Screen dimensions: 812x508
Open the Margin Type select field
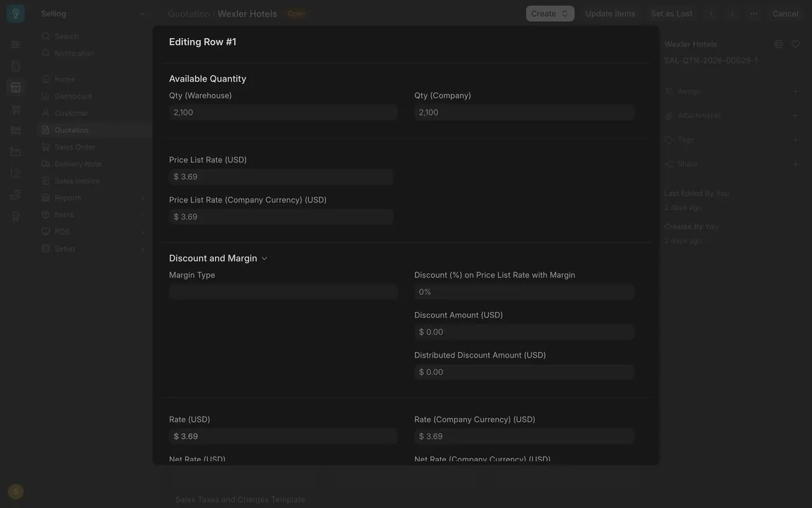coord(283,292)
